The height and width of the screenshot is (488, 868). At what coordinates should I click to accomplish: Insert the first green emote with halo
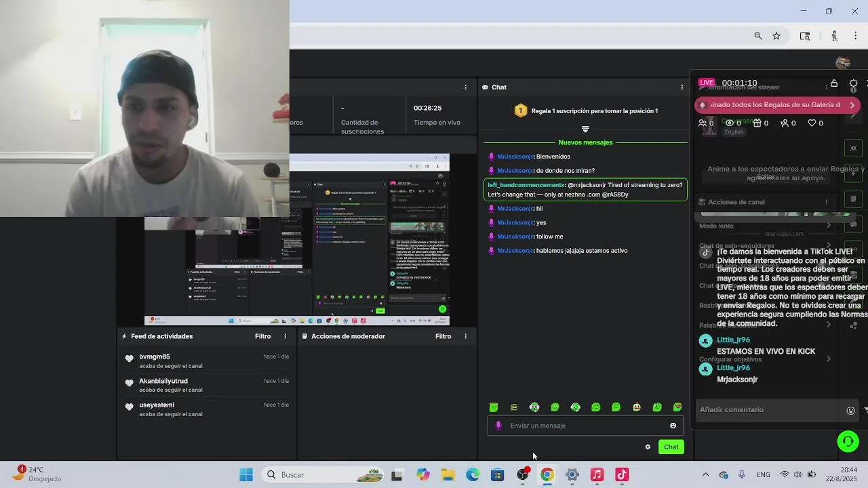coord(494,407)
